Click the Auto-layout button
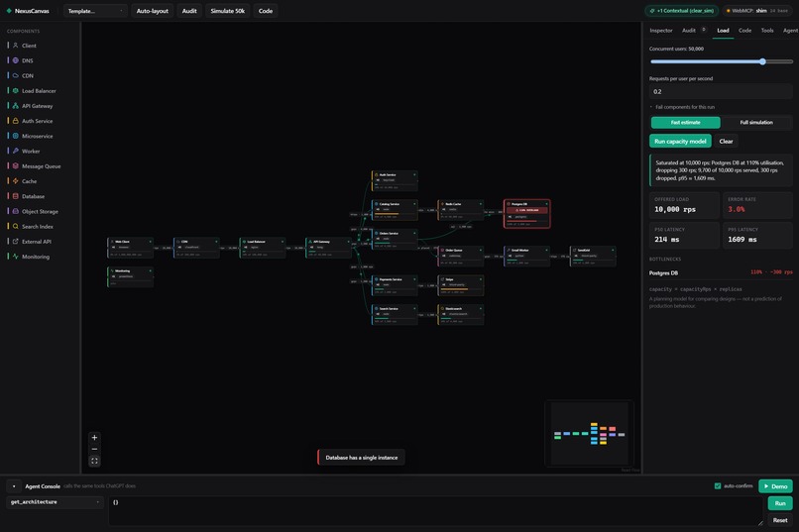Image resolution: width=799 pixels, height=532 pixels. tap(153, 11)
